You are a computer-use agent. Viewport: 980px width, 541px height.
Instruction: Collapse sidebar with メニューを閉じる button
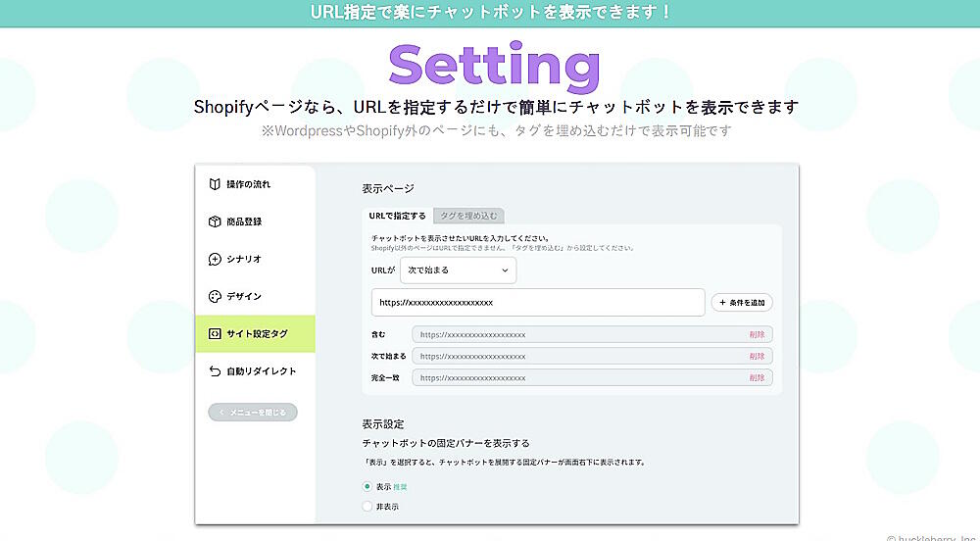tap(253, 413)
